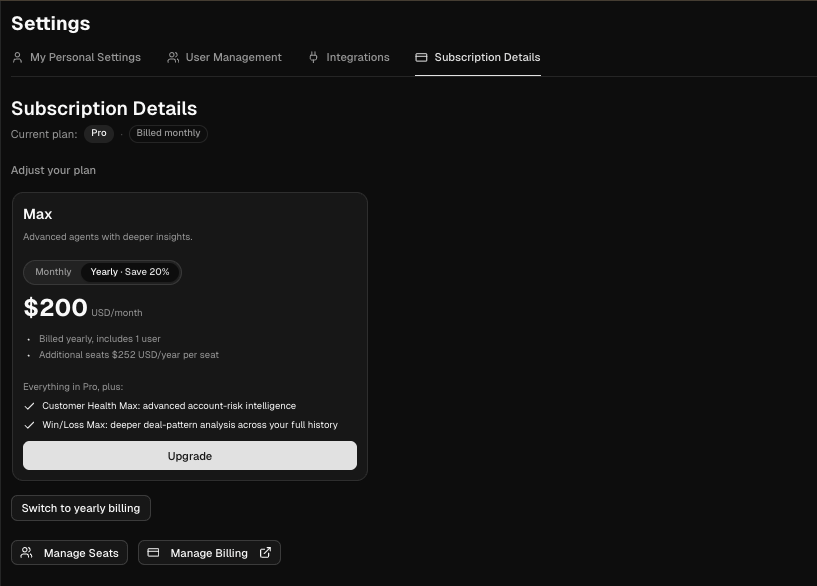
Task: Click the users icon next to User Management
Action: click(173, 58)
